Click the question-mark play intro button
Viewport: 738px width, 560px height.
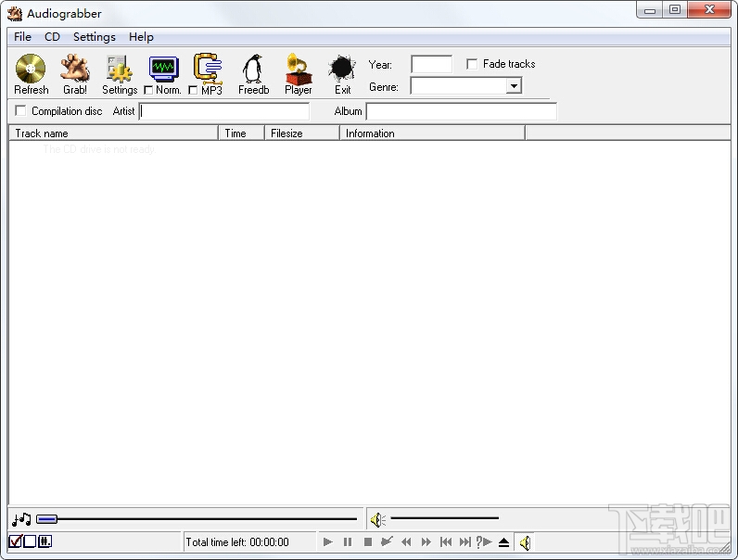[x=484, y=542]
